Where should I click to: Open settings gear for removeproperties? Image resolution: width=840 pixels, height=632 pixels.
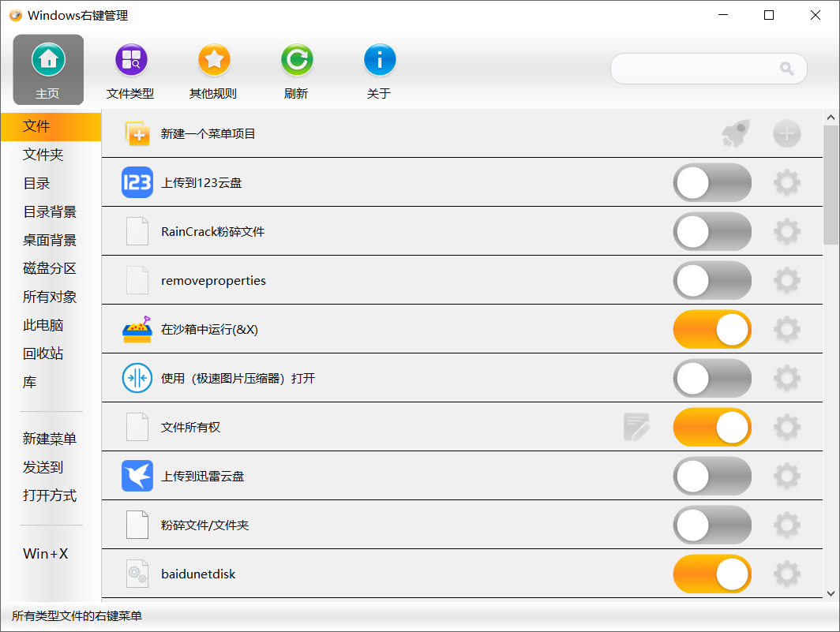pyautogui.click(x=786, y=280)
